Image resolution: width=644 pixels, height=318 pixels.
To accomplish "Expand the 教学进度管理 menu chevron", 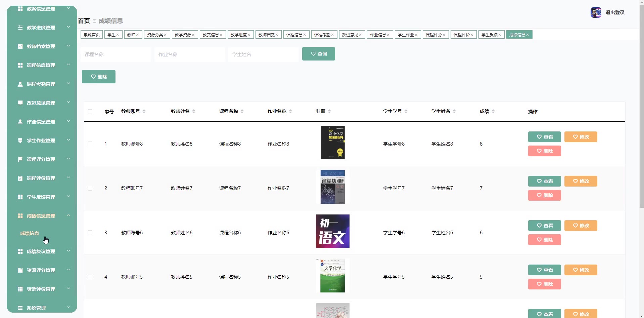I will pos(68,27).
